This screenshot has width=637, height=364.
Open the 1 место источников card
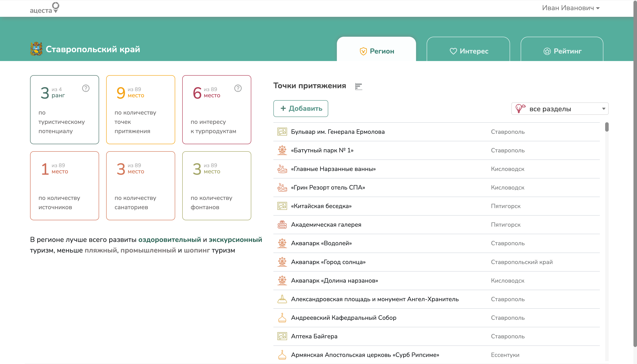pos(65,186)
